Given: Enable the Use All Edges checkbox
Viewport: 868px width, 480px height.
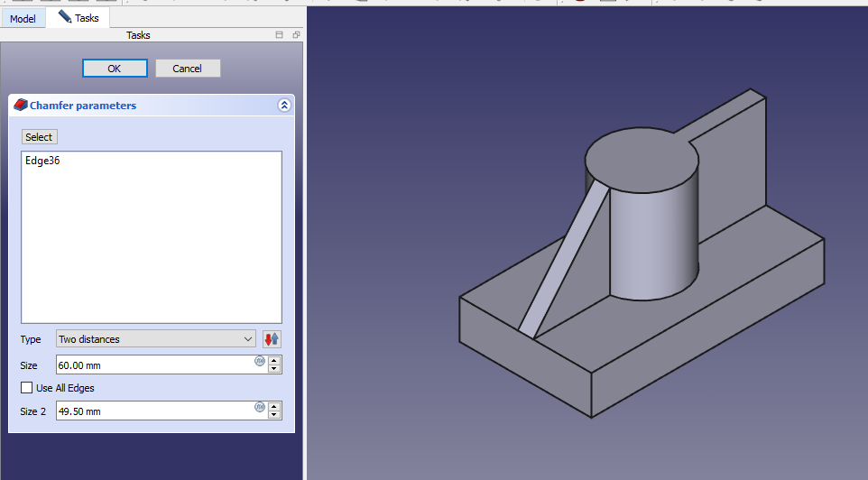Looking at the screenshot, I should [27, 388].
